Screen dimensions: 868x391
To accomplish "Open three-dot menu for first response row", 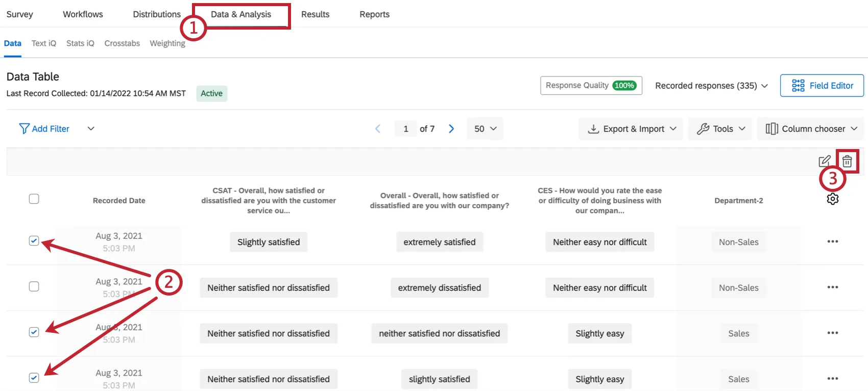I will [x=832, y=241].
